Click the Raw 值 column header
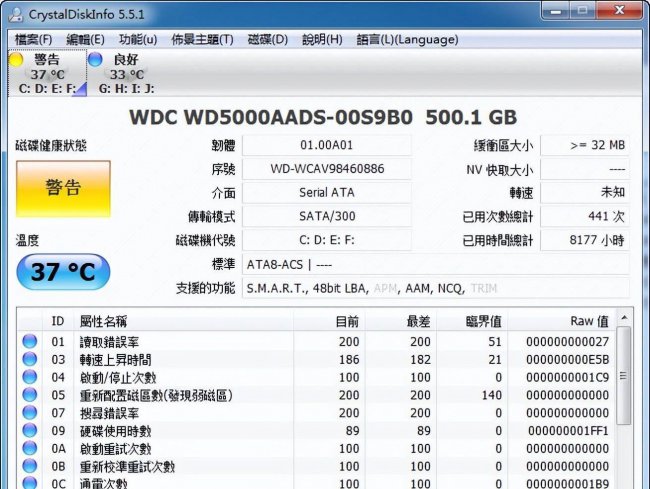650x489 pixels. click(x=562, y=321)
